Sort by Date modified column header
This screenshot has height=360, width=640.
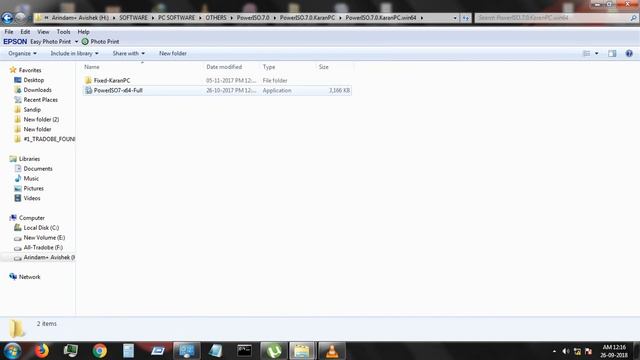tap(224, 67)
